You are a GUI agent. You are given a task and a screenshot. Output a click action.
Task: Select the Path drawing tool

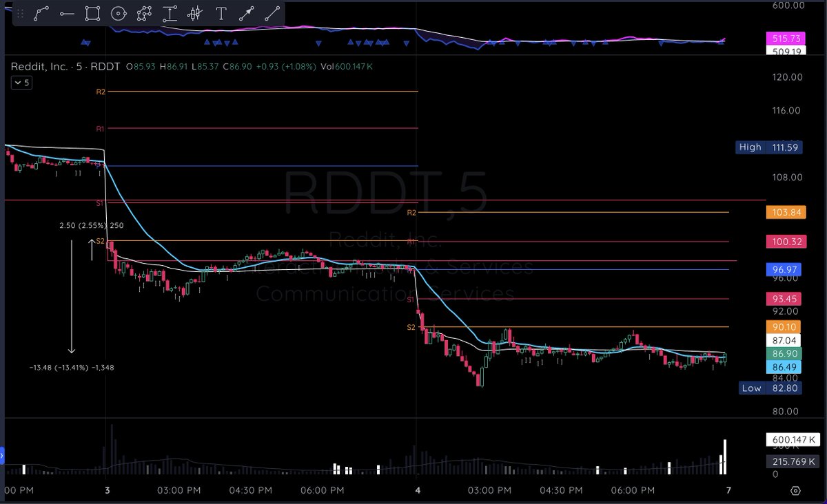[41, 14]
